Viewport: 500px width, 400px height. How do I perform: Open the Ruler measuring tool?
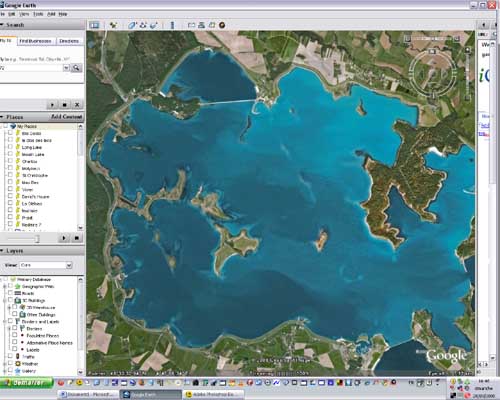coord(172,25)
